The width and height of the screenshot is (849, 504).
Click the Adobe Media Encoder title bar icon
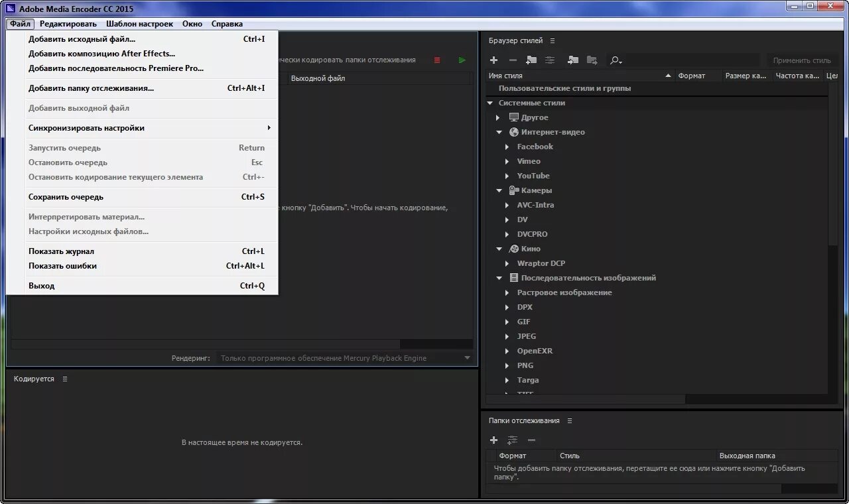tap(11, 9)
